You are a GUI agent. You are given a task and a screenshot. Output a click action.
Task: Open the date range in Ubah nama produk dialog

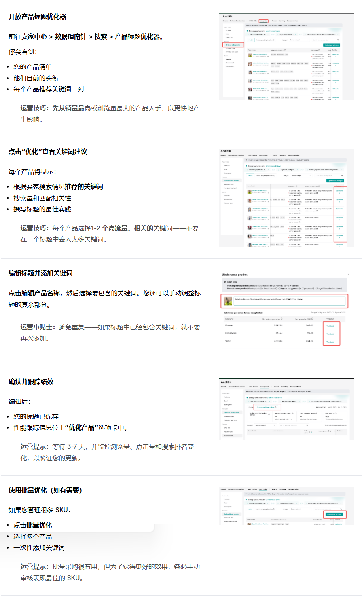coord(328,312)
